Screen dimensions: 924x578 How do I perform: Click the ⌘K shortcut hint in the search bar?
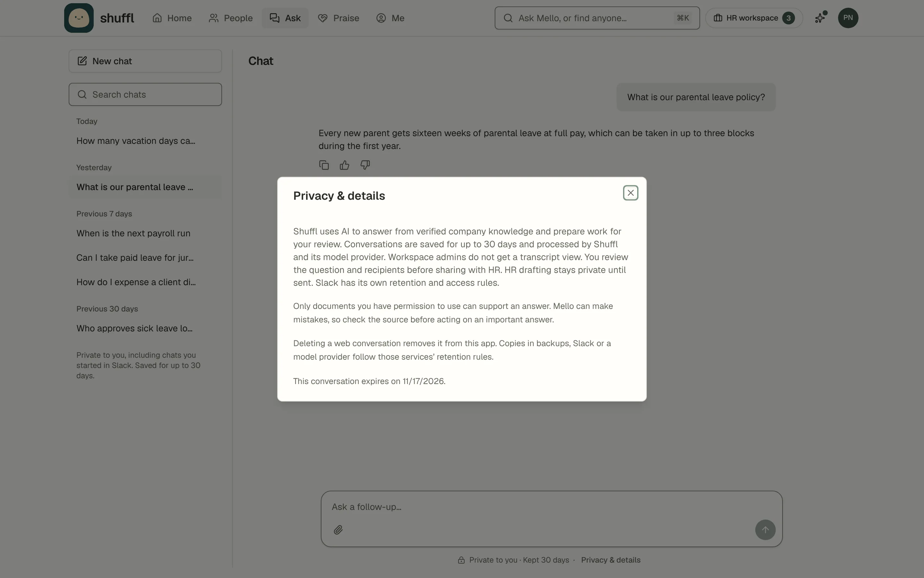[x=683, y=18]
